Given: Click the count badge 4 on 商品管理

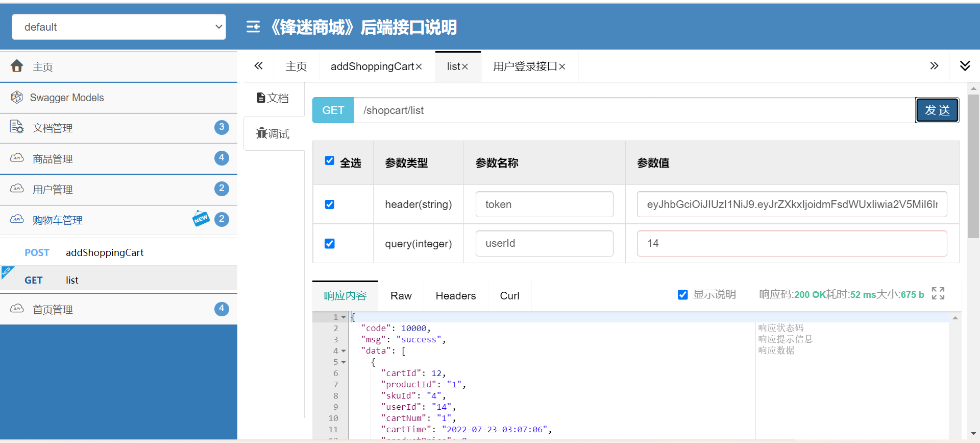Looking at the screenshot, I should [222, 158].
